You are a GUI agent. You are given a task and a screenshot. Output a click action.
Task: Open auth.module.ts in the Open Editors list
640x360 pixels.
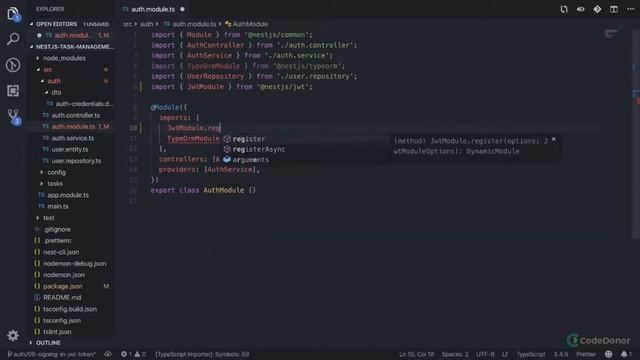(73, 36)
